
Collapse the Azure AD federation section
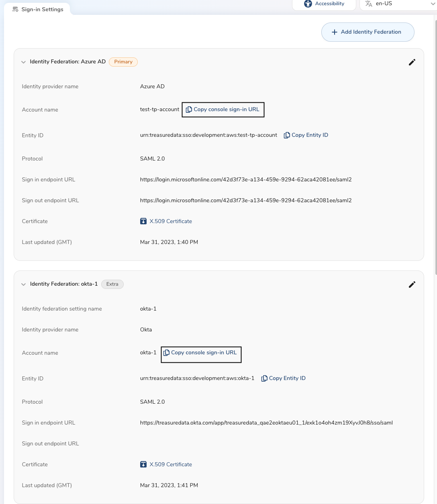(23, 62)
